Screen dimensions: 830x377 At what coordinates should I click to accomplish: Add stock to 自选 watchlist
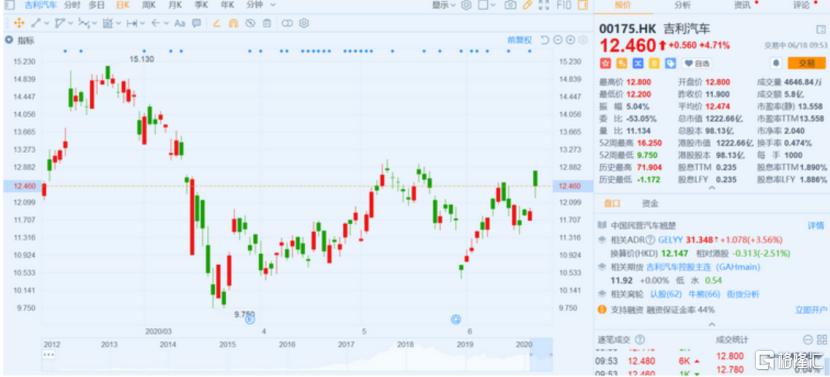click(x=697, y=64)
